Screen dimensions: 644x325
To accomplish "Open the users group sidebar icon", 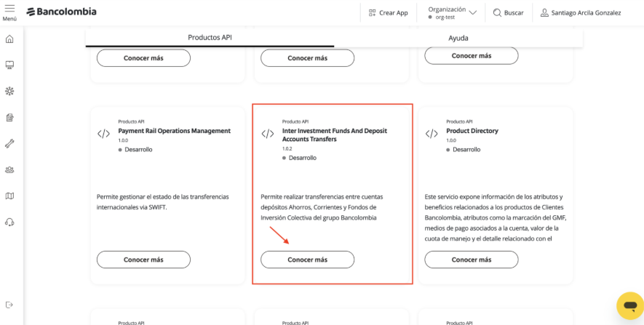I will [x=9, y=170].
